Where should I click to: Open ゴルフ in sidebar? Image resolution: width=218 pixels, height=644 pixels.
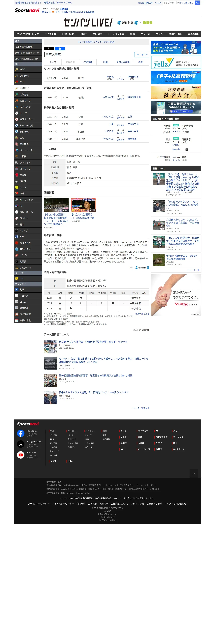tap(28, 181)
